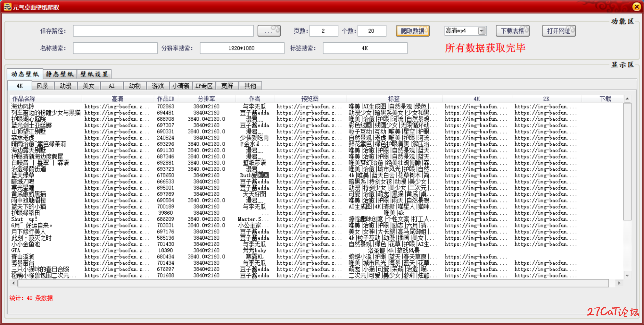This screenshot has width=644, height=325.
Task: Click the tag cell 洛圣都|4k|游戏风景
Action: 394,250
